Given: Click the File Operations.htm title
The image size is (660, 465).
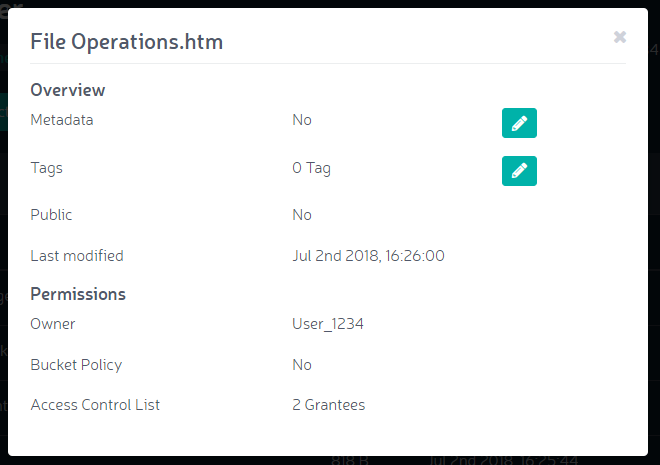Looking at the screenshot, I should (127, 42).
